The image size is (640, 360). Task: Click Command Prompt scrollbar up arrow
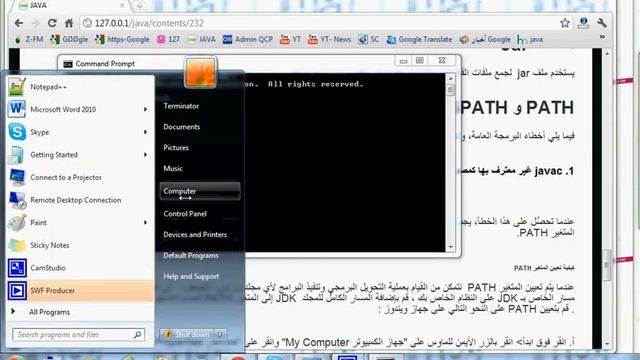click(x=451, y=79)
